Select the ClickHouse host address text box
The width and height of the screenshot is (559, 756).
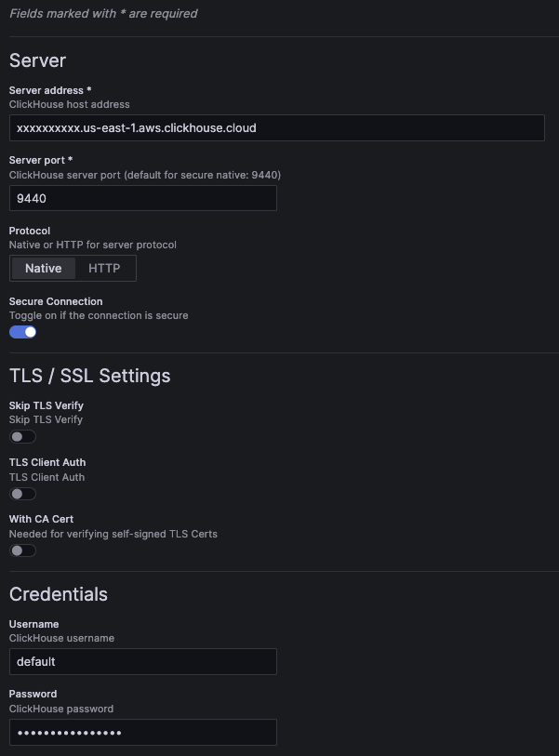click(x=276, y=127)
